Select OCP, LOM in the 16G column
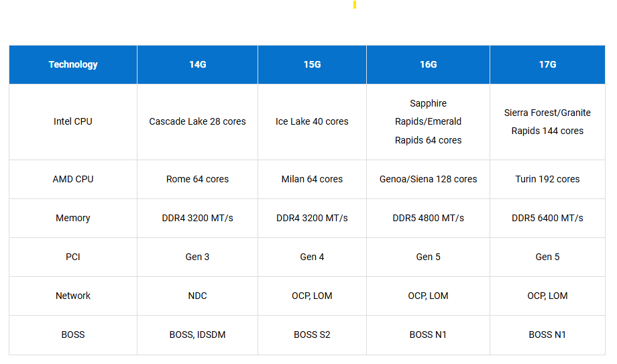Viewport: 617px width, 364px height. point(428,296)
